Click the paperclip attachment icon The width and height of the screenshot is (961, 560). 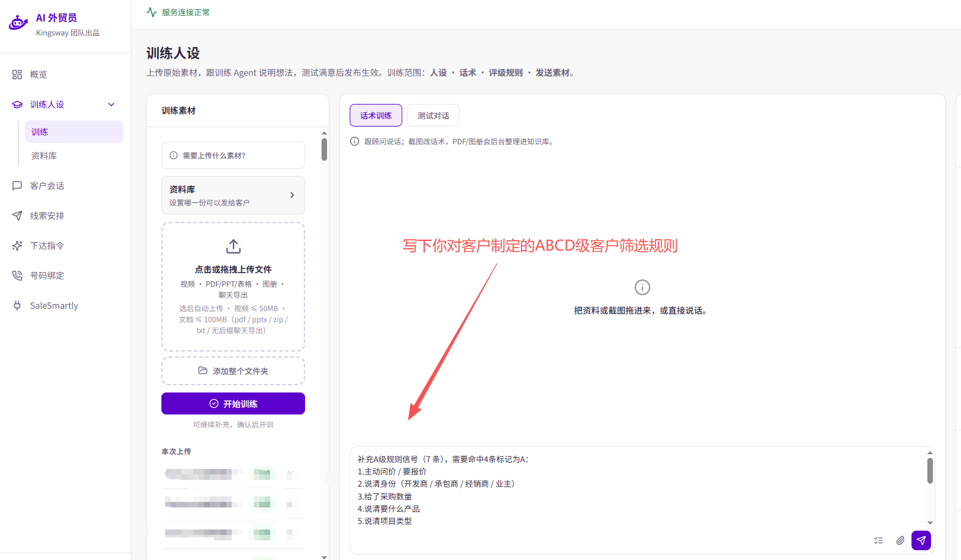tap(900, 540)
